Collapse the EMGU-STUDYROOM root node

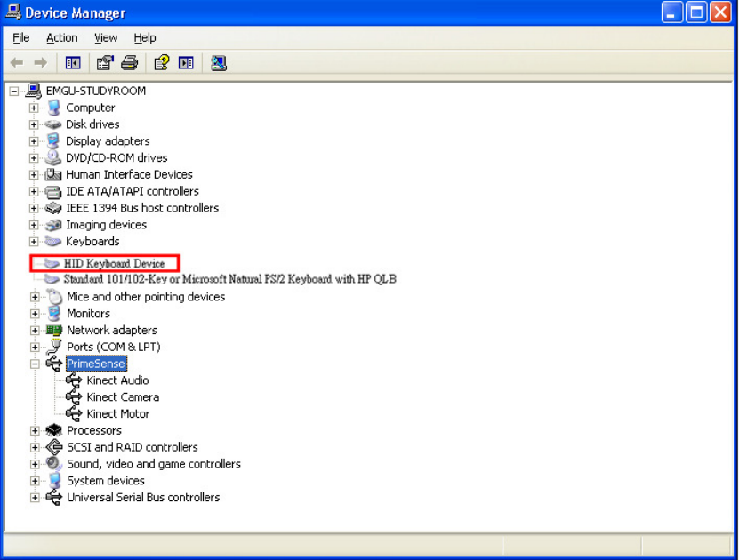click(x=14, y=91)
